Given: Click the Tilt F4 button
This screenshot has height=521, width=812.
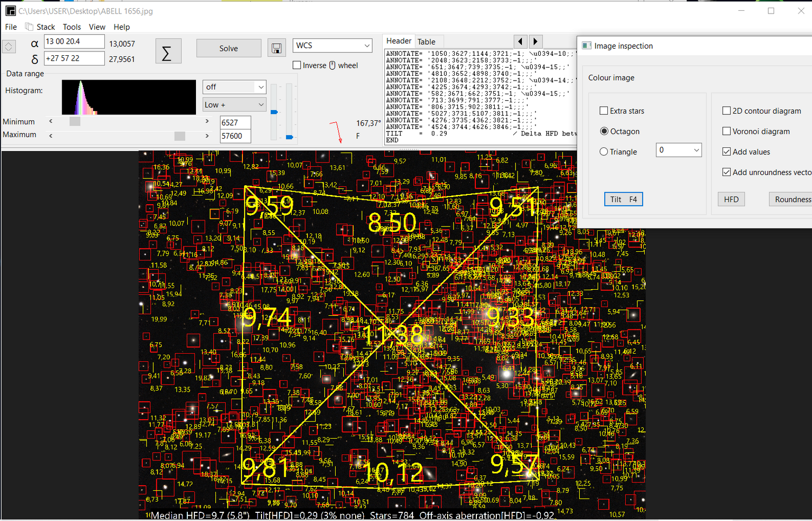Looking at the screenshot, I should pos(623,199).
